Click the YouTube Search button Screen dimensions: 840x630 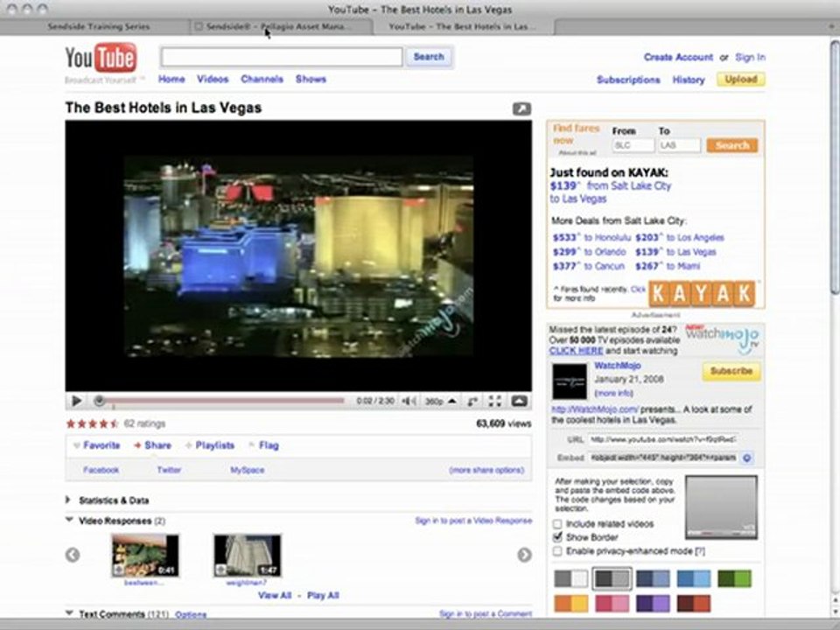[x=429, y=57]
